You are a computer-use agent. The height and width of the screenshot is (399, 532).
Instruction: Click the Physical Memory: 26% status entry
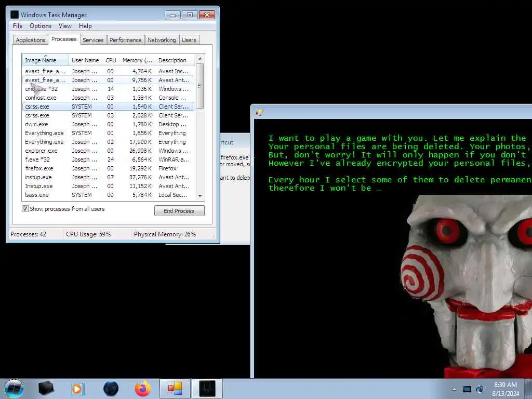pos(165,234)
